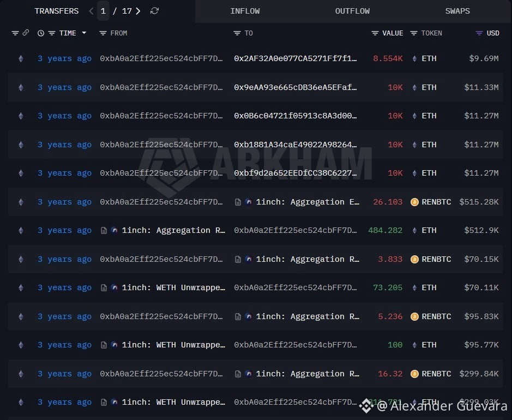
Task: Go to the previous transfers page
Action: pos(91,11)
